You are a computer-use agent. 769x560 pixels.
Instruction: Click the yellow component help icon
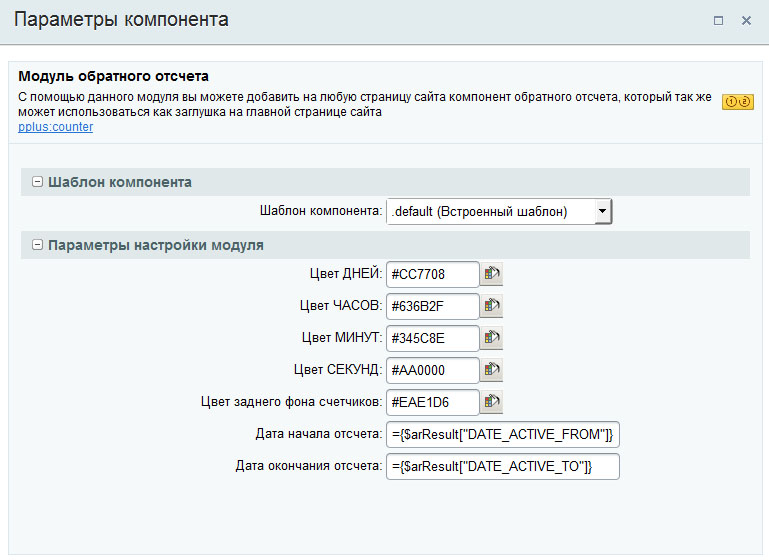pyautogui.click(x=737, y=102)
